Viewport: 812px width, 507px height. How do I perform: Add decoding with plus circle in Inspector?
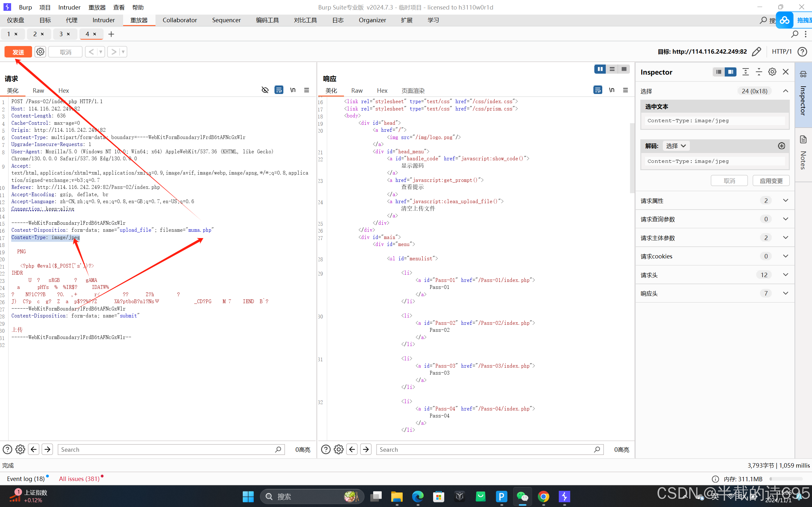(782, 146)
